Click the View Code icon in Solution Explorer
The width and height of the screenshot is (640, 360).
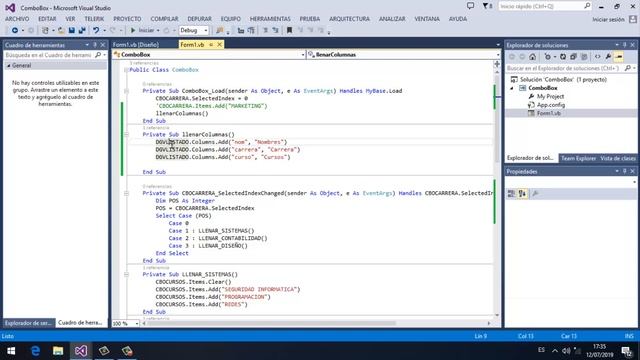tap(598, 57)
